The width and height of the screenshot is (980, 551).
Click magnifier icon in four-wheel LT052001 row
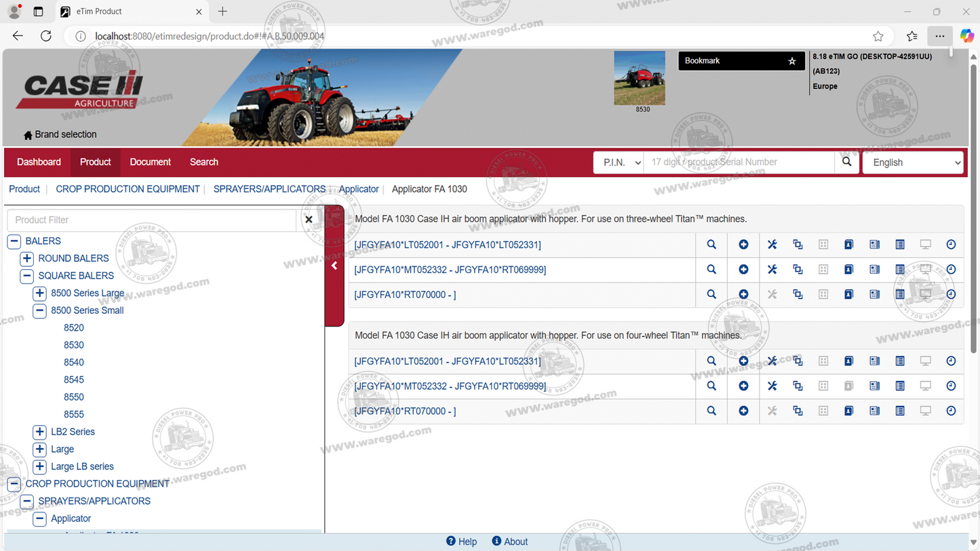tap(711, 361)
